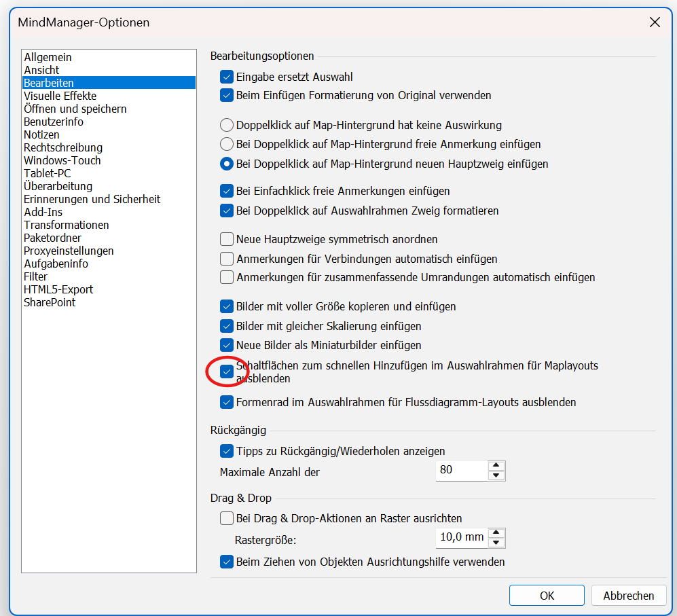
Task: Uncheck the Schaltflächen zum schnellen Hinzufügen option
Action: coord(227,372)
